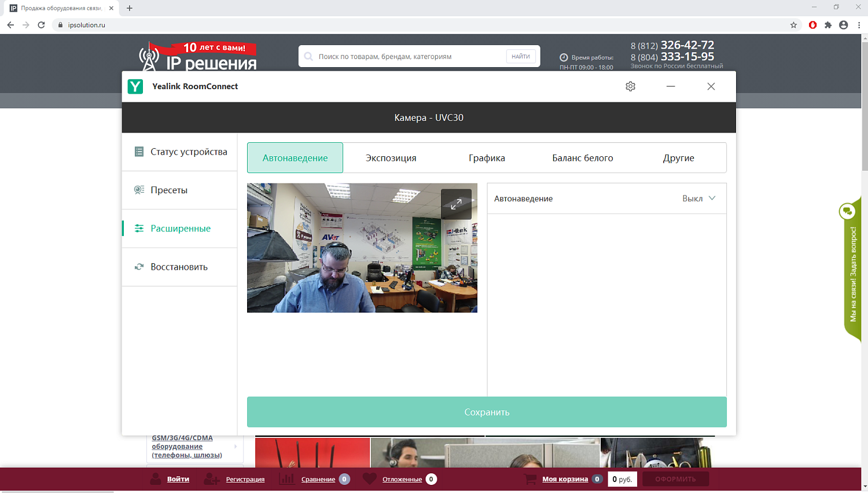This screenshot has width=868, height=493.
Task: Open browser extensions puzzle icon
Action: pyautogui.click(x=828, y=25)
